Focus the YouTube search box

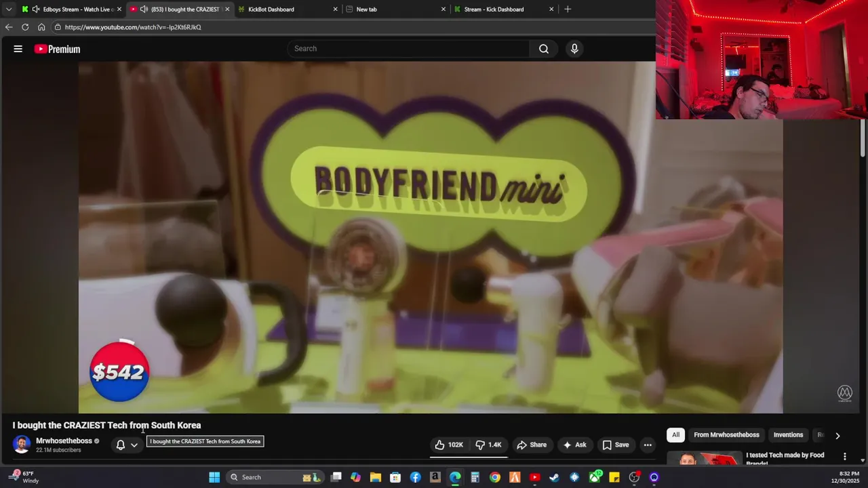408,49
